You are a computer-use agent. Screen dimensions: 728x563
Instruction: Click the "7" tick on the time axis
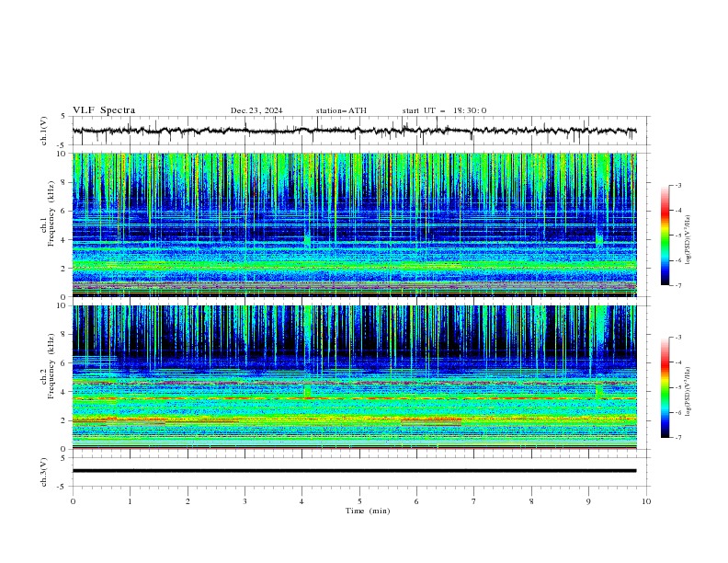(x=474, y=501)
